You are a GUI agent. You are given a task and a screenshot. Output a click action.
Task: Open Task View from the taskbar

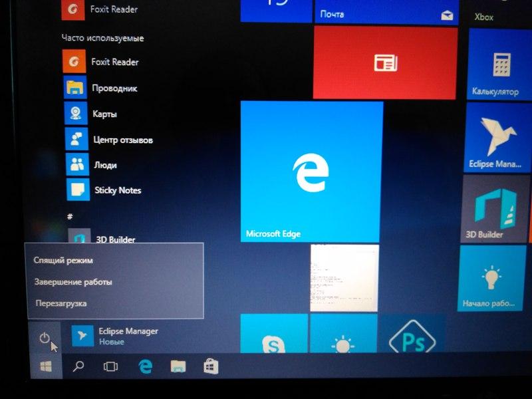pos(110,366)
